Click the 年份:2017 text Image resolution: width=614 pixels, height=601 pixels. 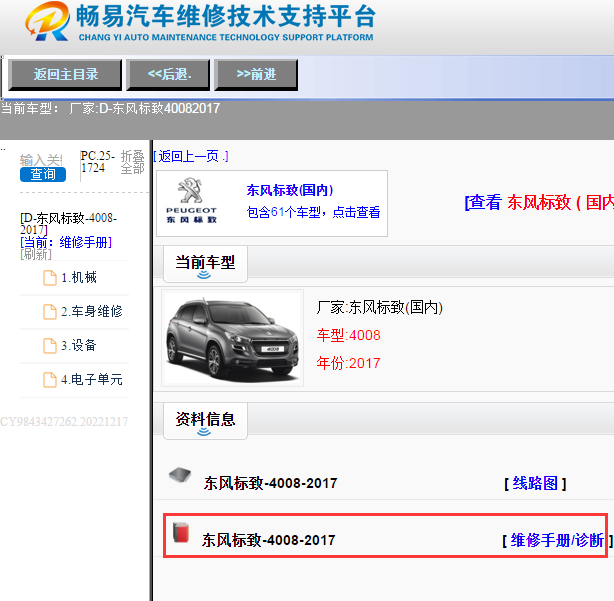coord(349,363)
